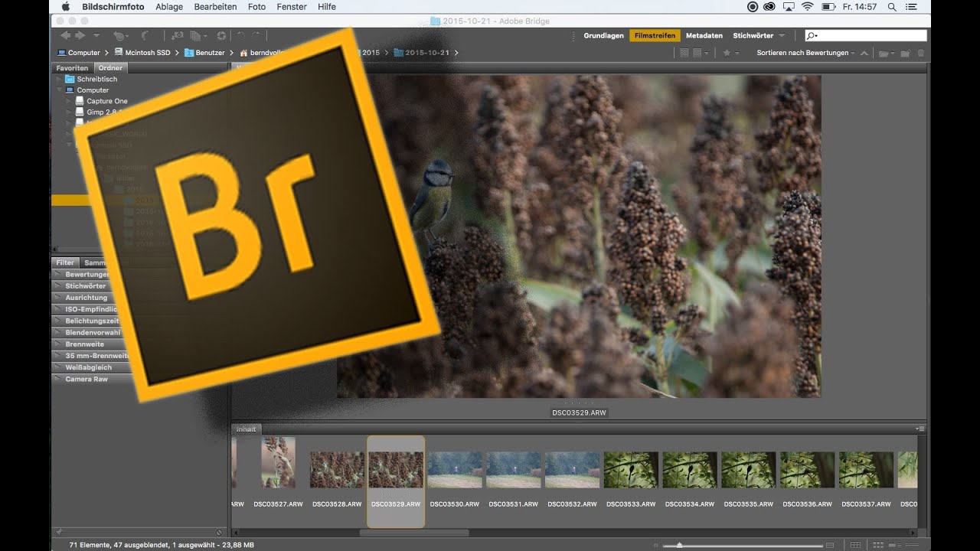
Task: Select thumbnail DSC03533.ARW
Action: click(x=631, y=470)
